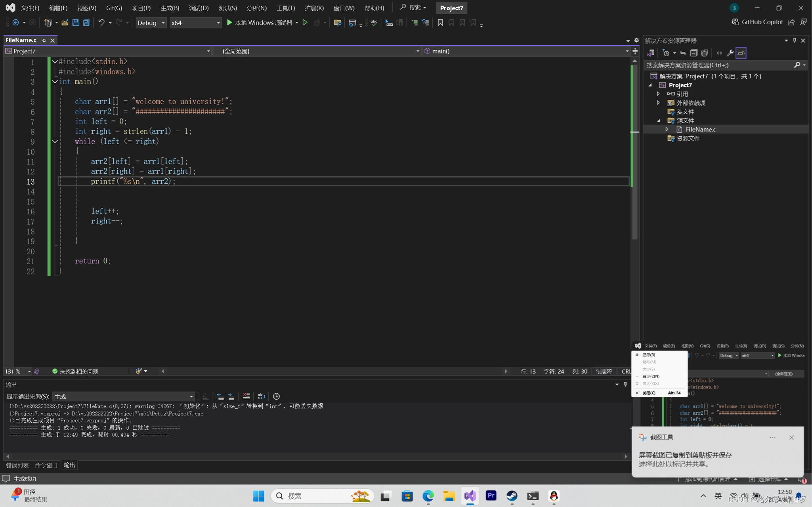Viewport: 812px width, 507px height.
Task: Toggle bookmark on current line
Action: 440,23
